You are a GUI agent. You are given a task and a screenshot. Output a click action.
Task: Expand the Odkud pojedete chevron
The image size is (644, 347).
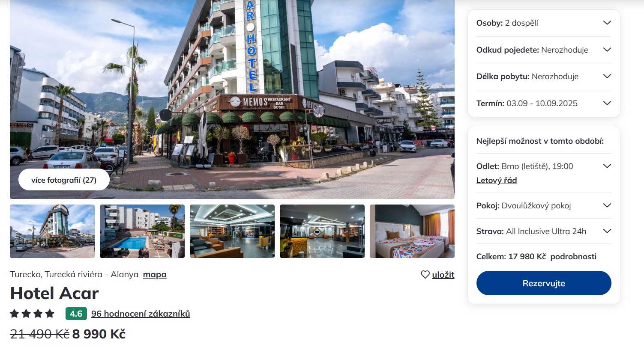(607, 50)
